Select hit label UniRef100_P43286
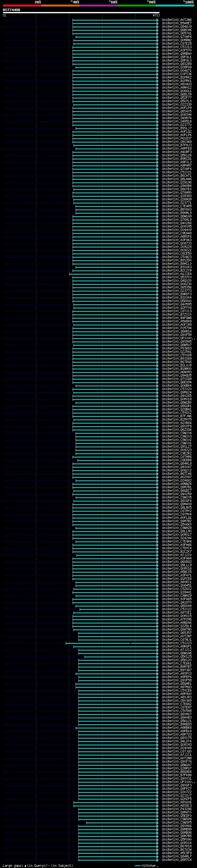 (x=177, y=809)
